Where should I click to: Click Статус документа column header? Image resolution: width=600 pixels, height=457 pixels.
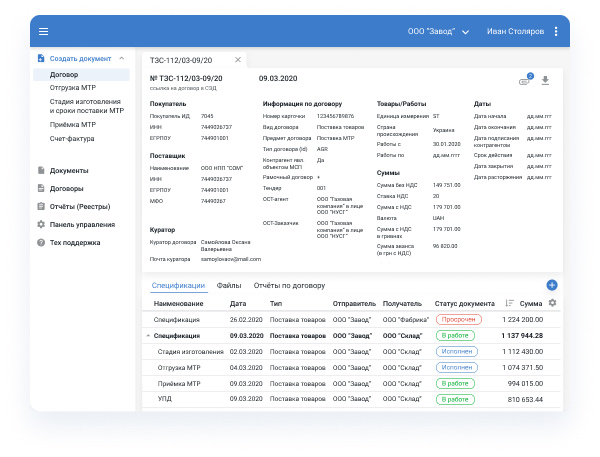[465, 304]
